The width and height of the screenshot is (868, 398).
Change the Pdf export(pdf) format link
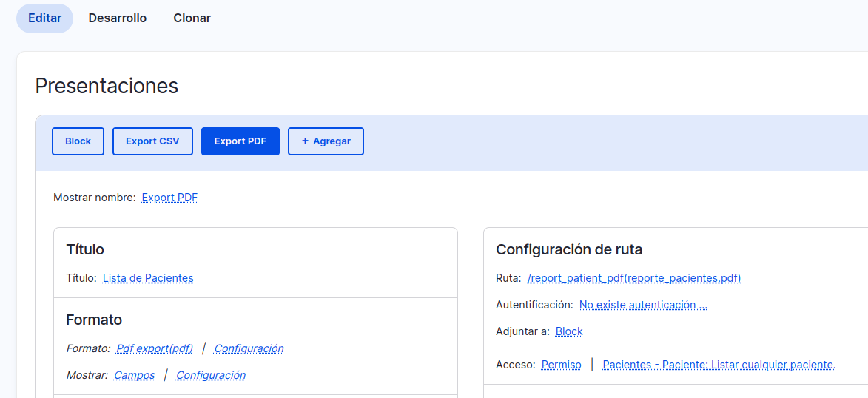(155, 348)
